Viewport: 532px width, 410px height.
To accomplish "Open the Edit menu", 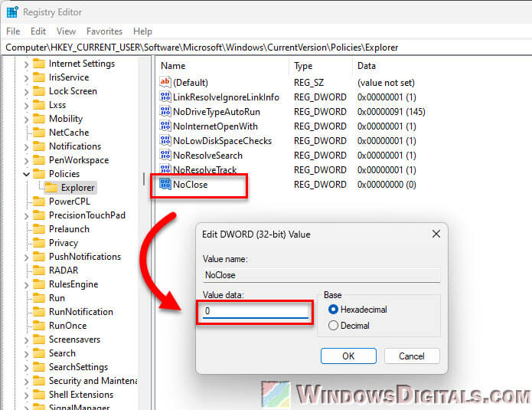I will pos(38,31).
